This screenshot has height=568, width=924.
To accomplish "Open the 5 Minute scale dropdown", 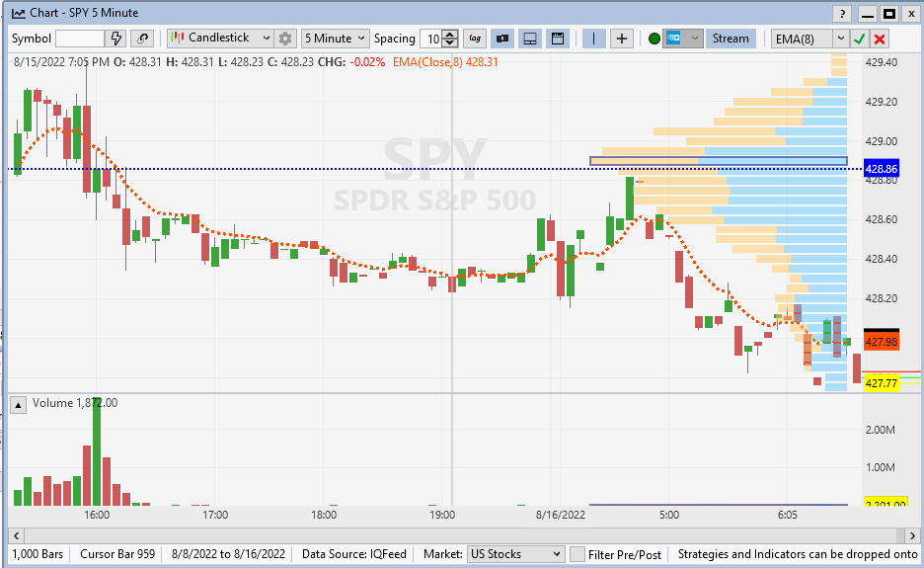I will [336, 39].
